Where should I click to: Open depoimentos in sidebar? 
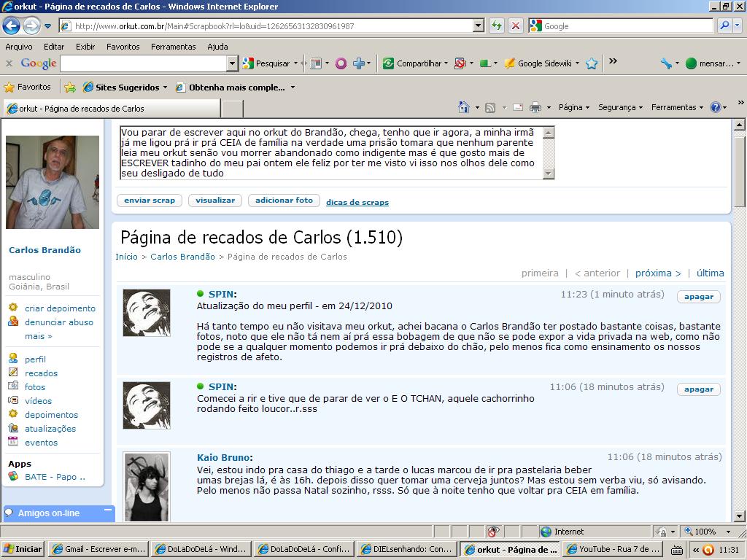click(x=52, y=414)
